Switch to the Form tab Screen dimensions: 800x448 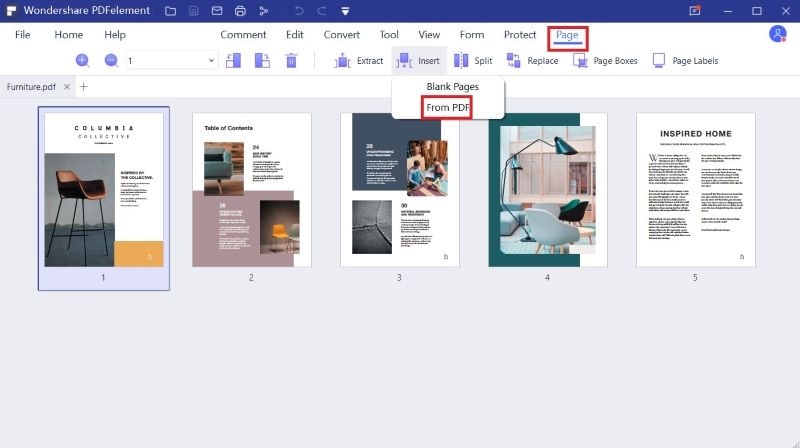471,35
